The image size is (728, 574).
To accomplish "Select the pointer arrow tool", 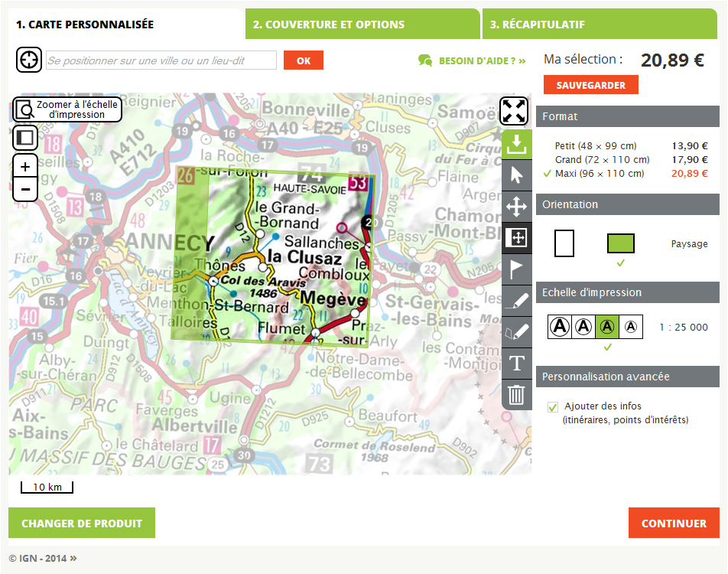I will click(x=516, y=175).
